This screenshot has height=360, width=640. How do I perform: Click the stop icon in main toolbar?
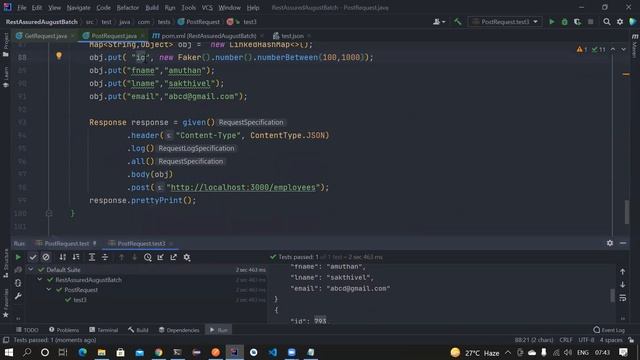591,22
